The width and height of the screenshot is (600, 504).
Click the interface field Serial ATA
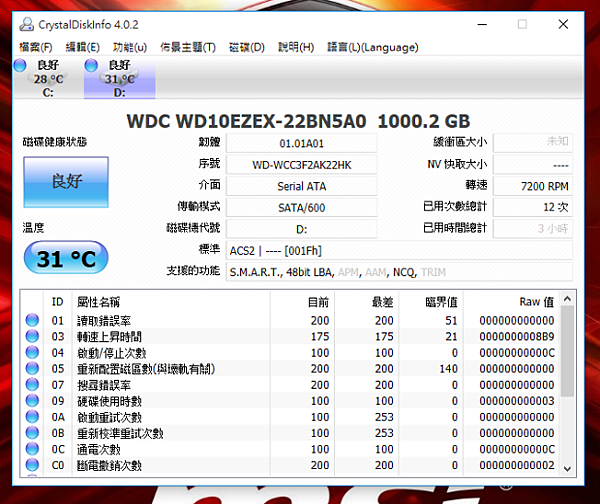tap(302, 186)
